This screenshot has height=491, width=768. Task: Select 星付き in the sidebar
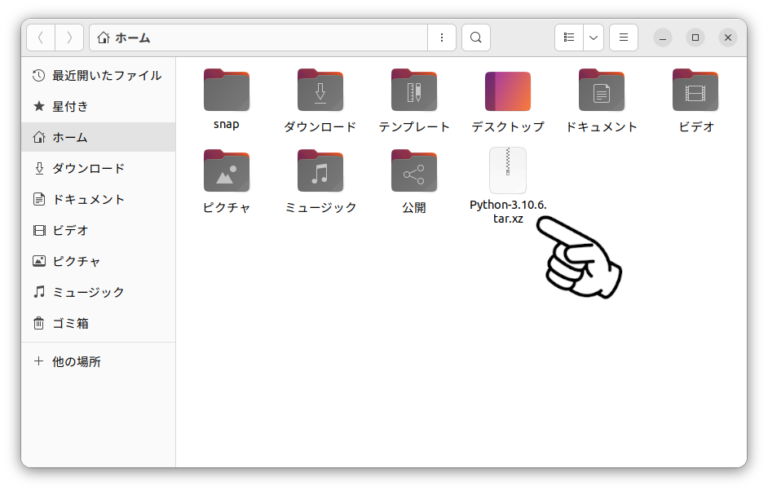pyautogui.click(x=98, y=106)
